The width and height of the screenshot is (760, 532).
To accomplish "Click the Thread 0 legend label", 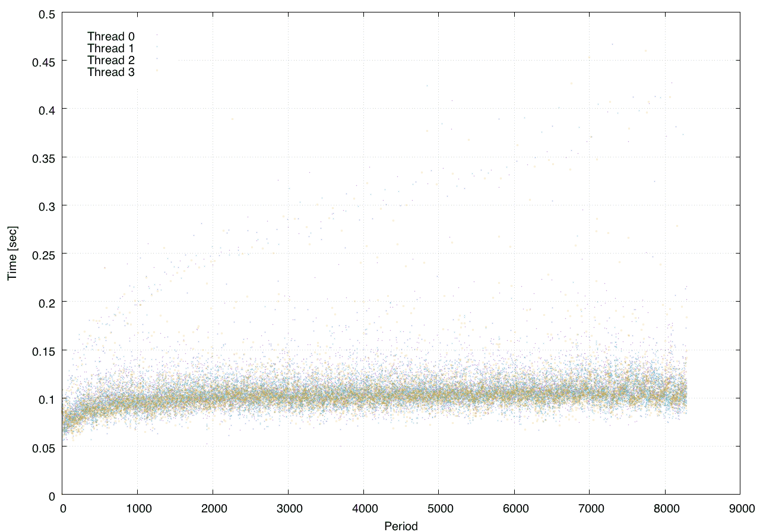I will click(x=111, y=36).
